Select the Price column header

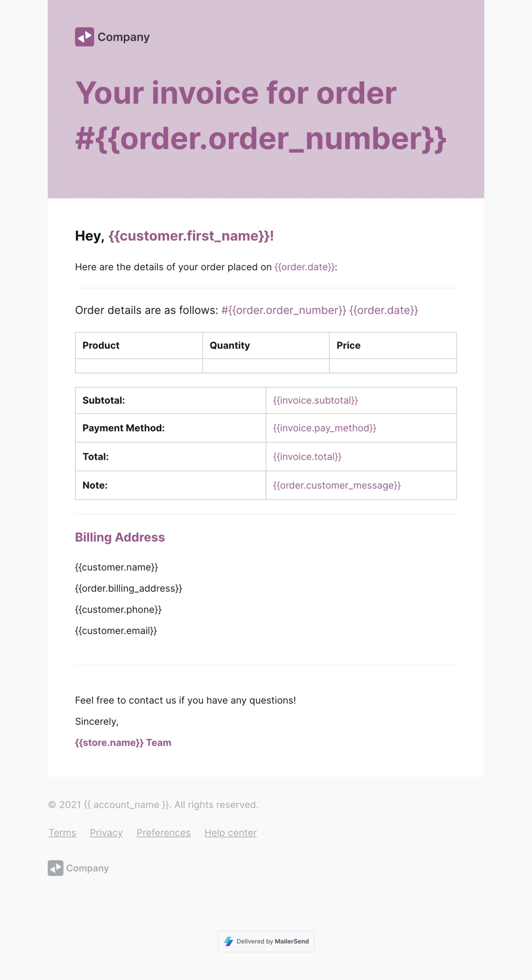[348, 346]
